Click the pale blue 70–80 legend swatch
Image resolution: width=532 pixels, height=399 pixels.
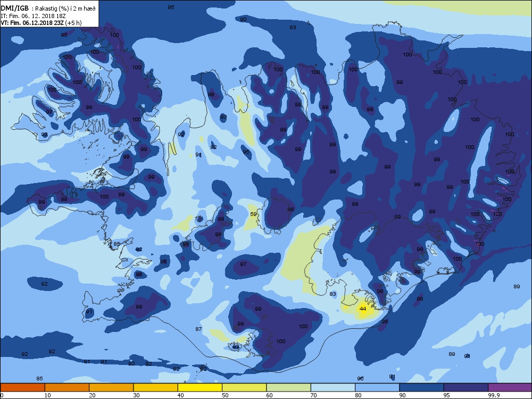(333, 387)
